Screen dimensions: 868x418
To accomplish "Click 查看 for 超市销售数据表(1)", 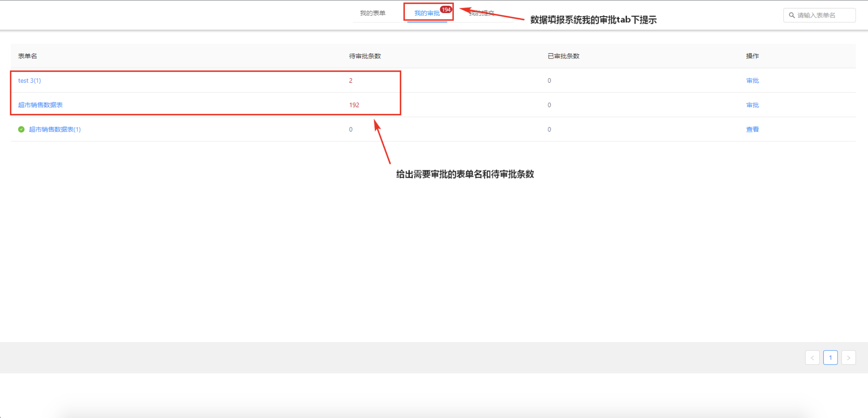I will click(x=752, y=129).
